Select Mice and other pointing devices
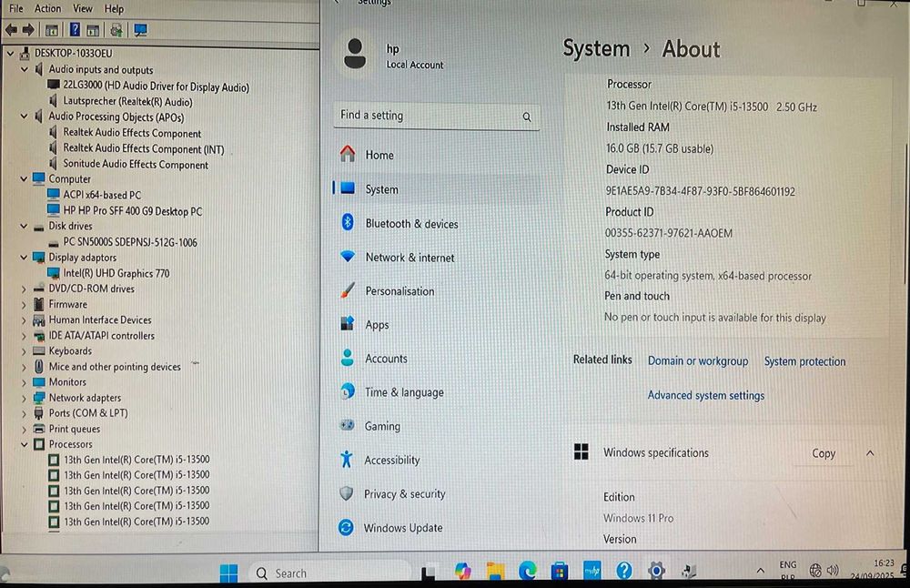Viewport: 910px width, 588px height. coord(115,366)
